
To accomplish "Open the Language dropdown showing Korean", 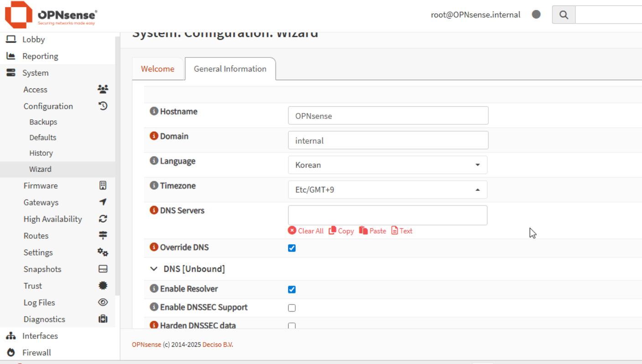I will 388,165.
